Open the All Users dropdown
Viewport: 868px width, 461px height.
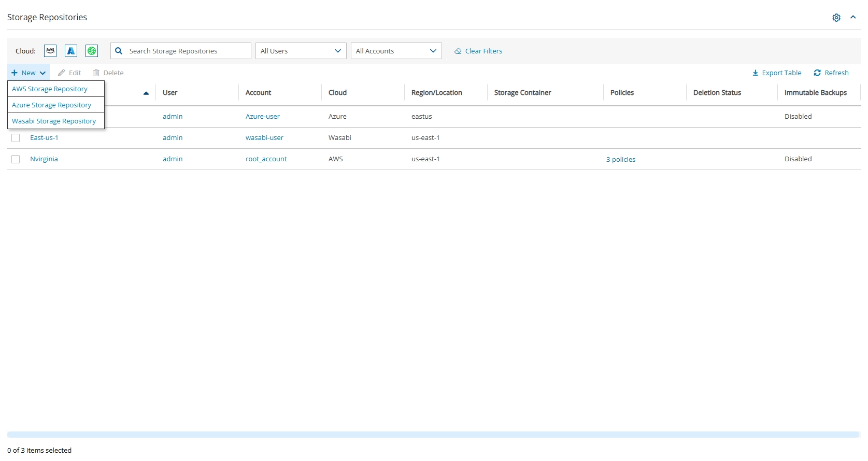coord(301,51)
